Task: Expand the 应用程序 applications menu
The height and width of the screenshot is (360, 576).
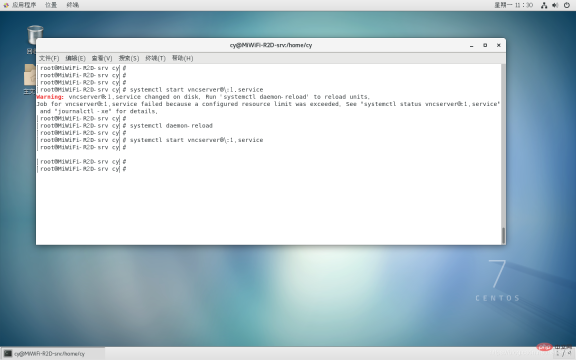Action: (x=24, y=5)
